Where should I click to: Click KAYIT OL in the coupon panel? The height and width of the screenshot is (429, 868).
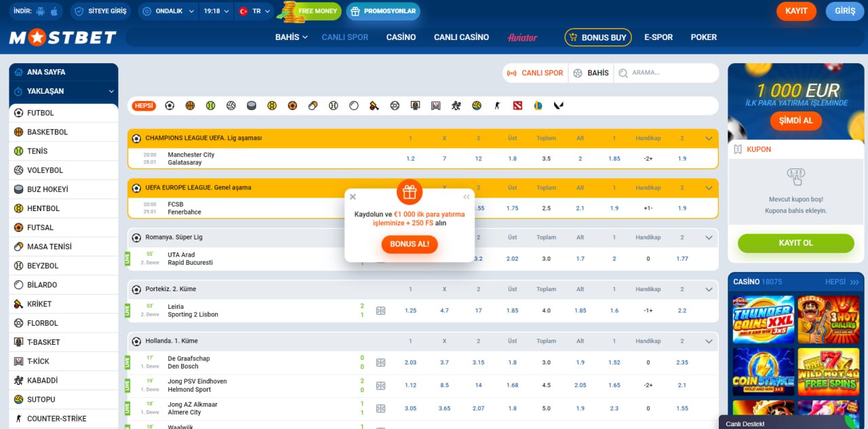coord(796,243)
